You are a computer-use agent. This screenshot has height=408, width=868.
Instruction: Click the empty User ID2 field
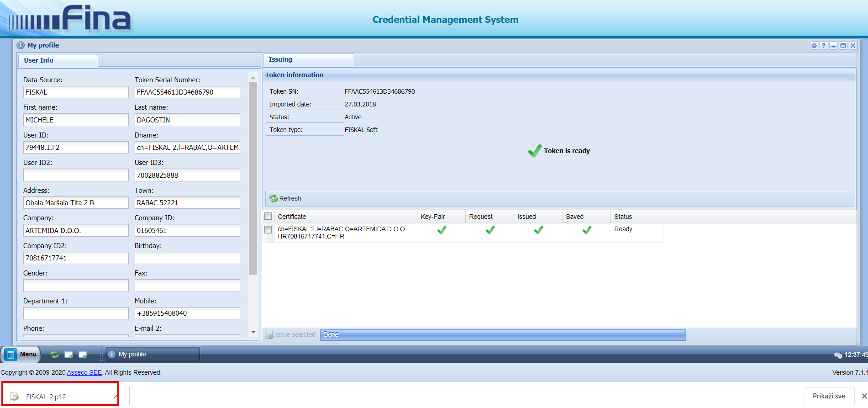pos(76,175)
